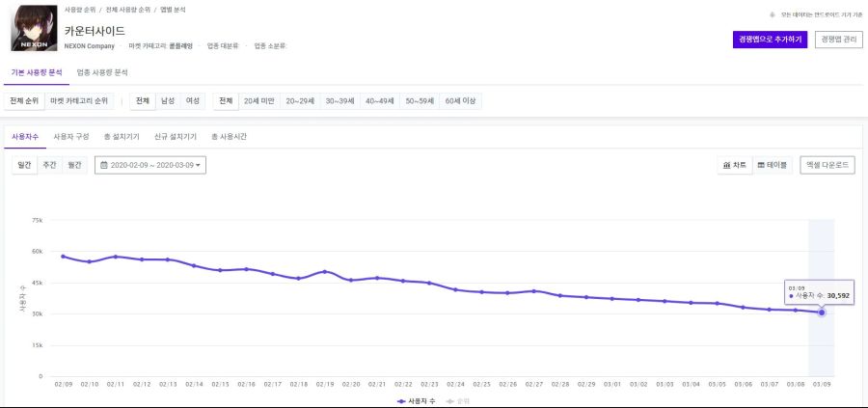The width and height of the screenshot is (868, 408).
Task: Filter by 50~59세 age group
Action: 420,101
